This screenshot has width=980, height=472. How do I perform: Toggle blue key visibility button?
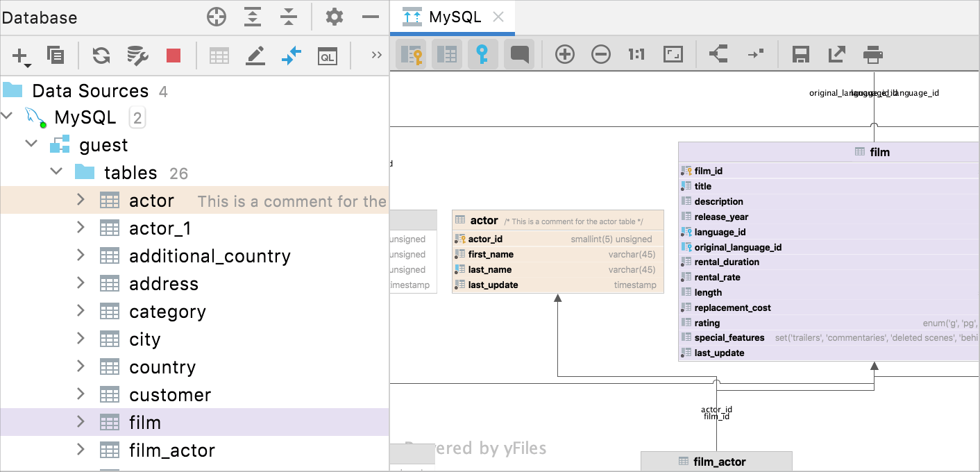point(483,53)
